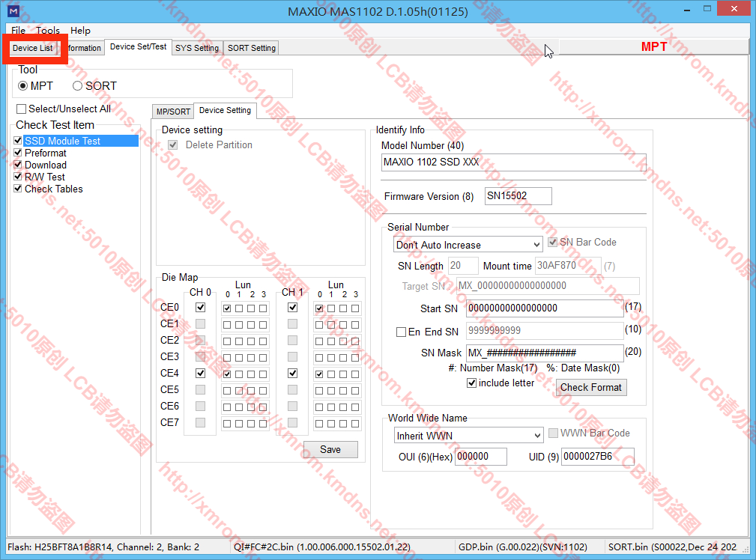Select the SORT tool radio button
The image size is (756, 560).
point(78,86)
